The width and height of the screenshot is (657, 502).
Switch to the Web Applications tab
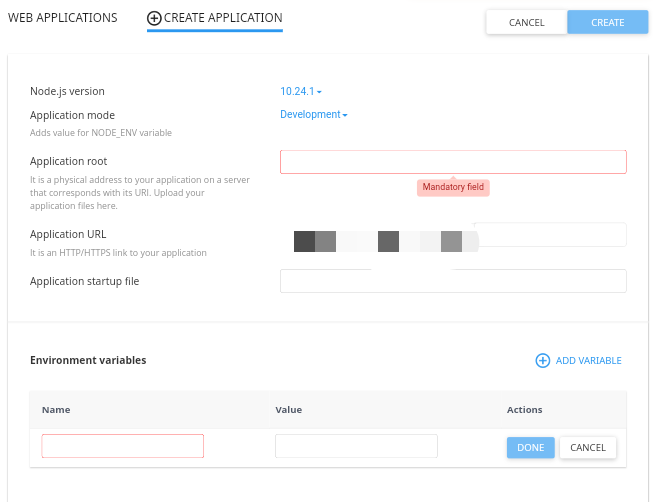tap(62, 18)
